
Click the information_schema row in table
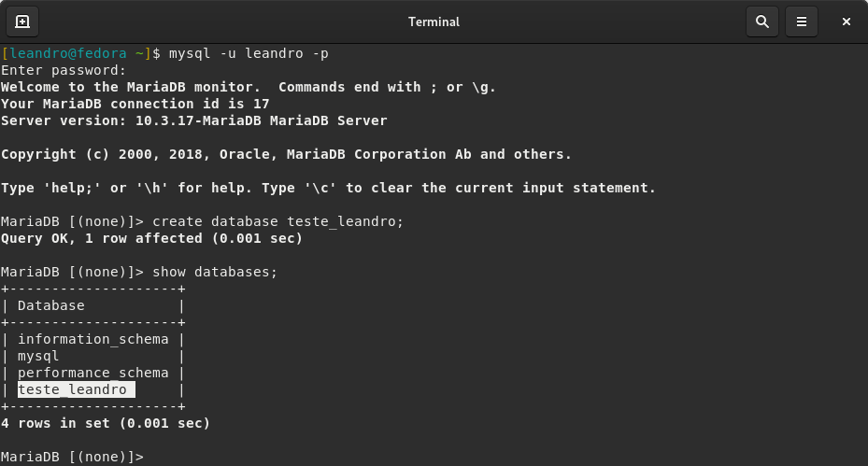click(x=92, y=339)
